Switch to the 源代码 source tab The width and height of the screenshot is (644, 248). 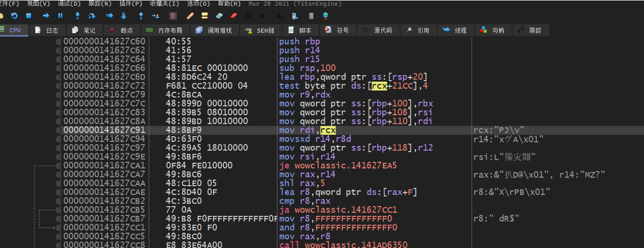pos(378,30)
